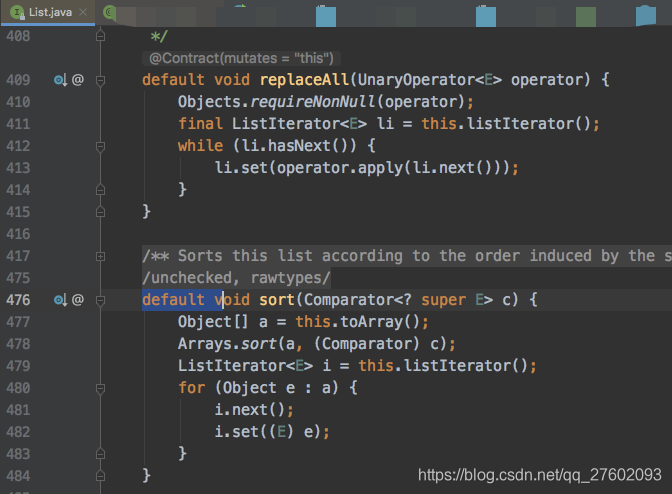The image size is (672, 494).
Task: Expand the folded Javadoc at line 417
Action: [100, 257]
